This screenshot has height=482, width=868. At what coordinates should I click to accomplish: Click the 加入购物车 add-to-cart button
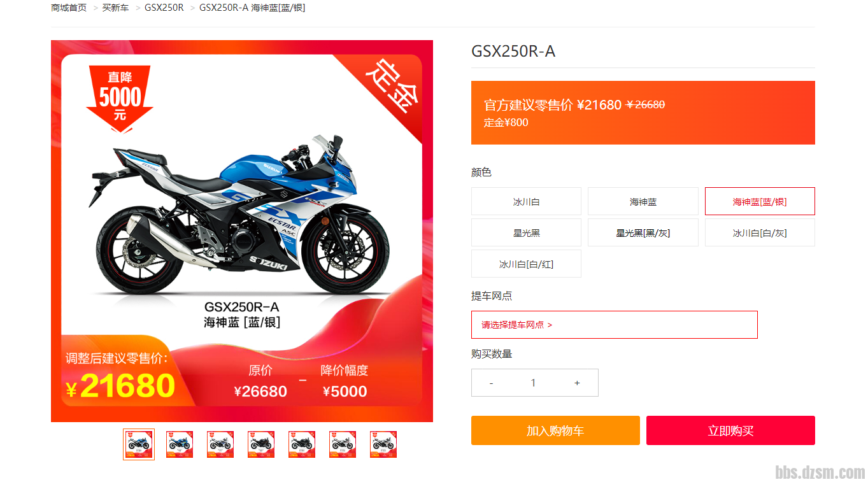(555, 430)
